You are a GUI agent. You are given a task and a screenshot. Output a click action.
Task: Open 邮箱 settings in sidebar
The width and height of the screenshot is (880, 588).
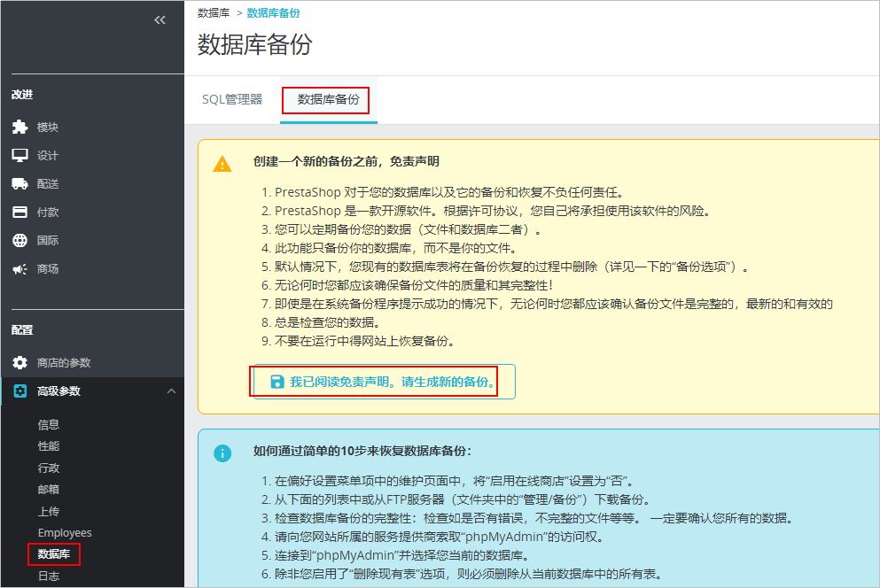[x=49, y=490]
